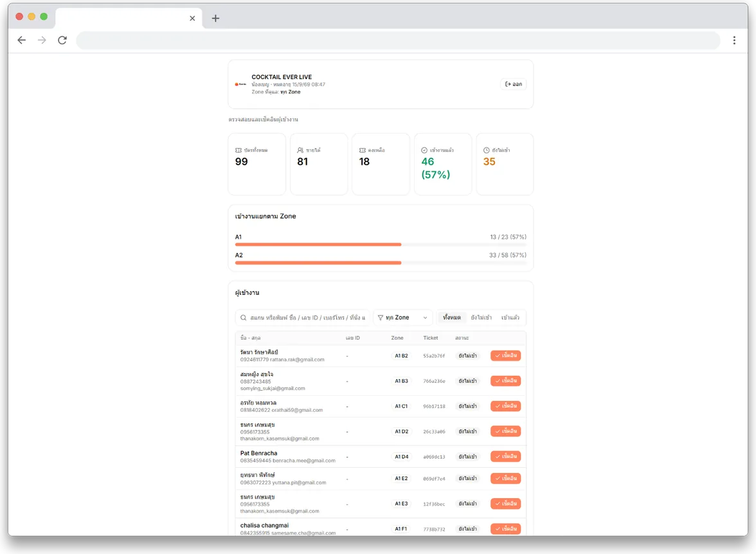The width and height of the screenshot is (756, 554).
Task: Check in the attendee at seat A1 E3
Action: point(506,504)
